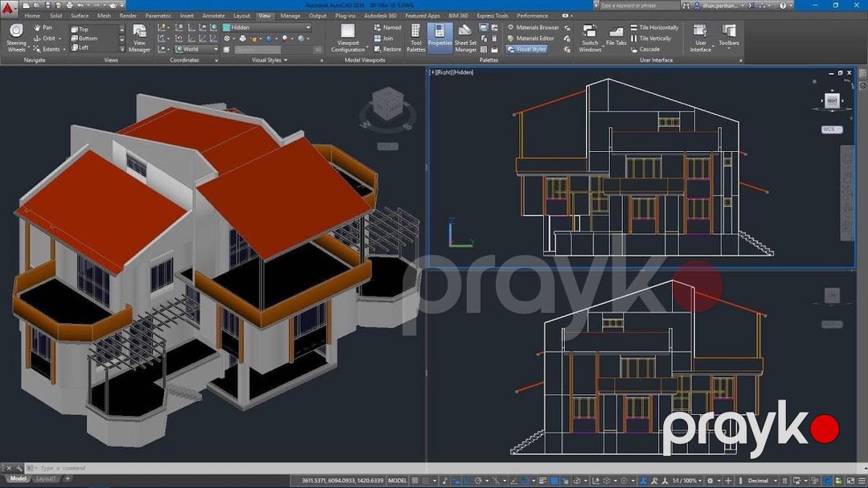Open the Tool Palettes panel
This screenshot has height=488, width=868.
(x=416, y=39)
